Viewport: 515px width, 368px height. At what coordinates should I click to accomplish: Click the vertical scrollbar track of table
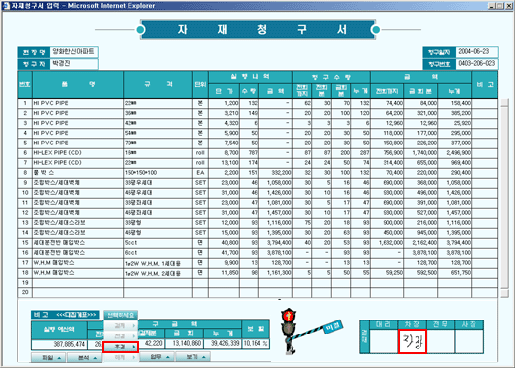504,198
